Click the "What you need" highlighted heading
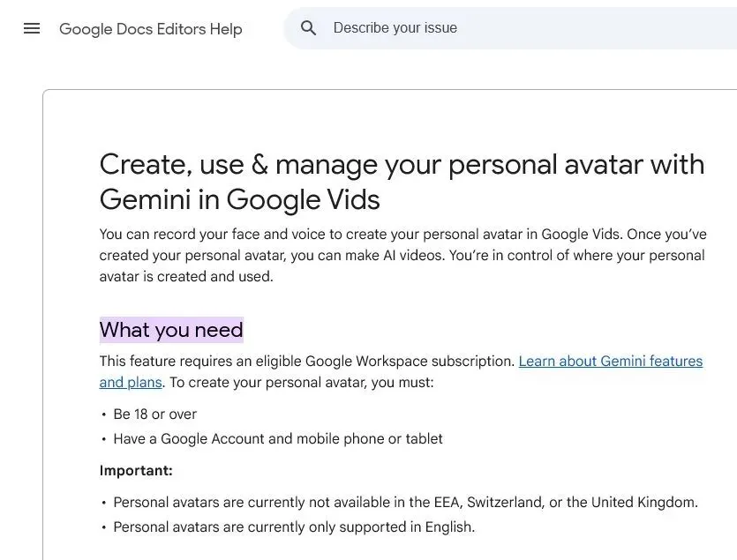737x560 pixels. pos(171,330)
